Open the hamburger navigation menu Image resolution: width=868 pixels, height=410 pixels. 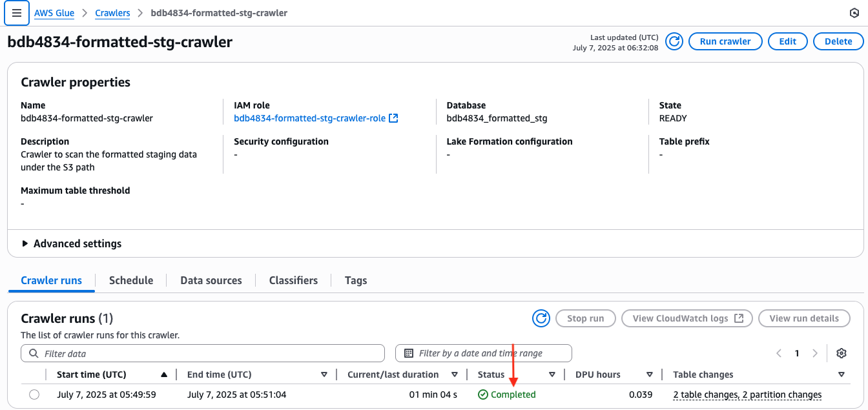17,13
